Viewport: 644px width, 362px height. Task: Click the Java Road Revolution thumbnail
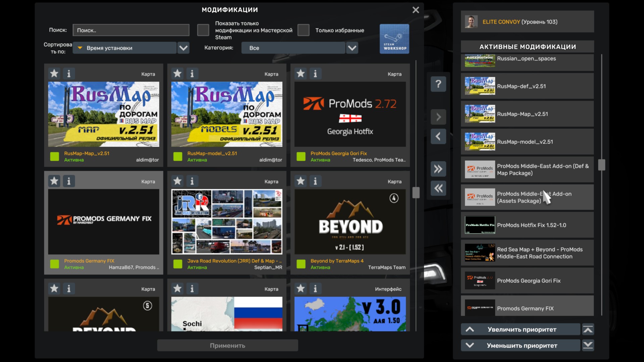click(227, 222)
